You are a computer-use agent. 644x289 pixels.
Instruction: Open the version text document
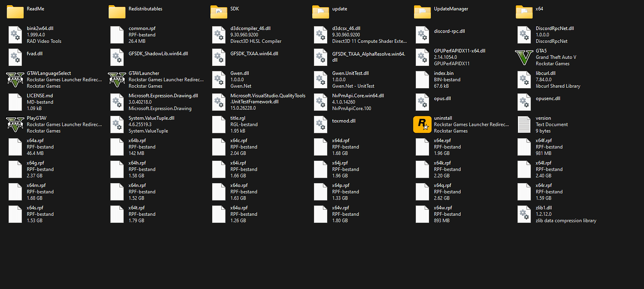tap(524, 124)
